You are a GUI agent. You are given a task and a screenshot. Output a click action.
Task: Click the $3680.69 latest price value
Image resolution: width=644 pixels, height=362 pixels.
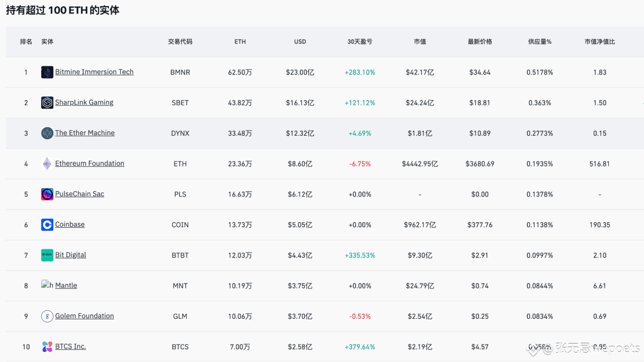click(x=480, y=164)
